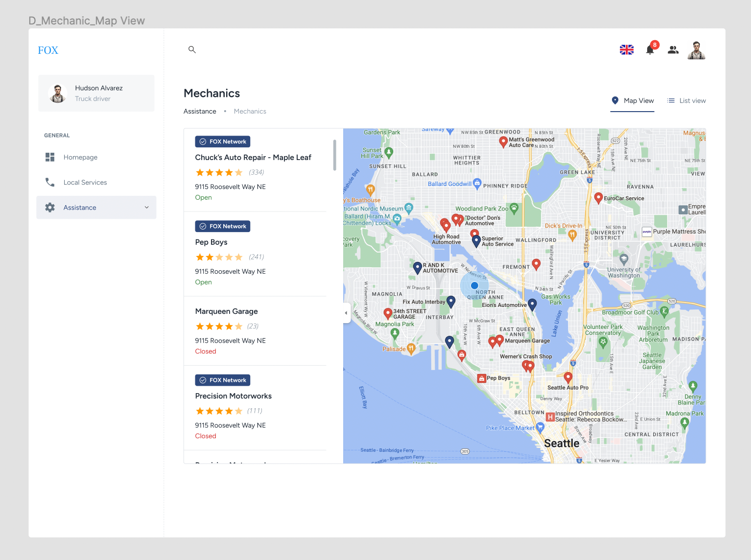Click the Local Services phone icon
Screen dimensions: 751x560
point(50,182)
